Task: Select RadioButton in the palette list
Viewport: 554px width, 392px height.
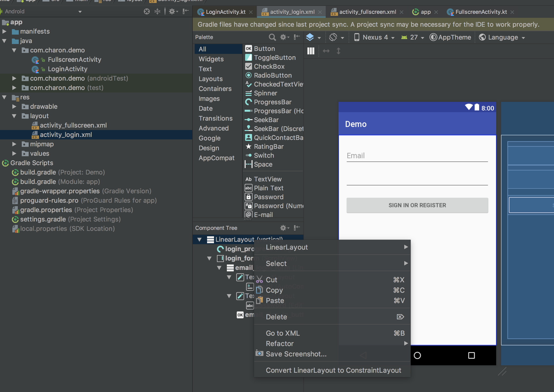Action: point(273,75)
